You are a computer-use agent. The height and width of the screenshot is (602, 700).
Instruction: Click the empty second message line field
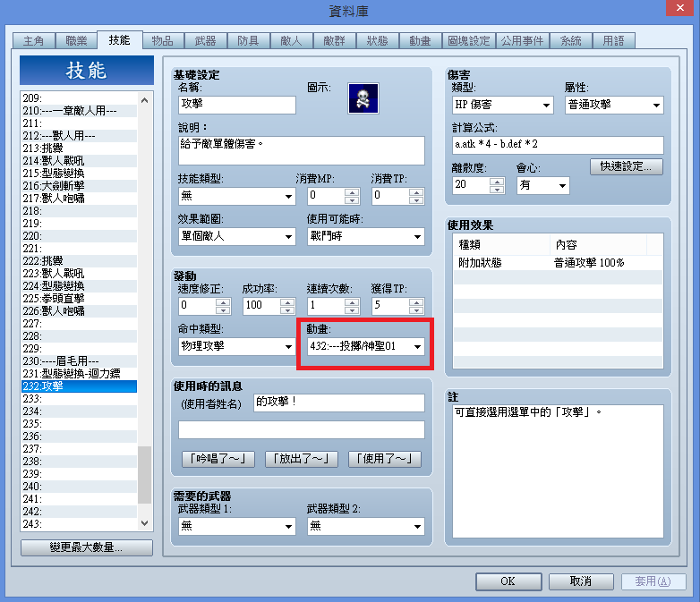tap(302, 429)
